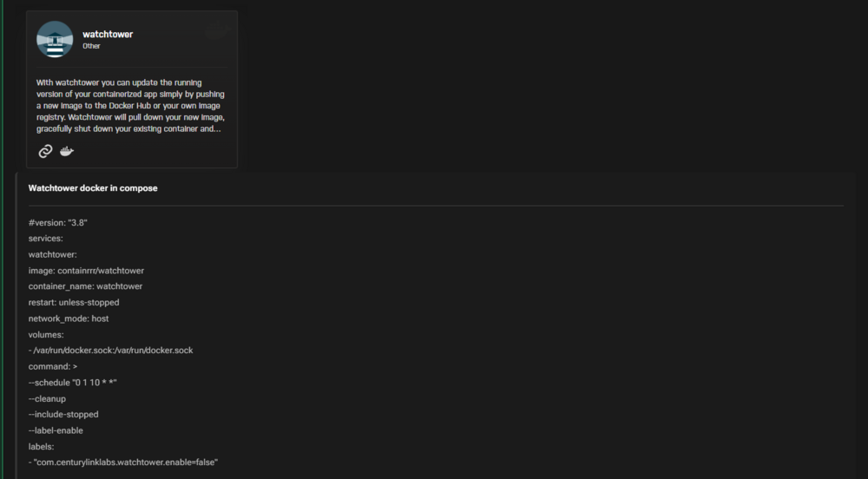Image resolution: width=868 pixels, height=479 pixels.
Task: Click the 'Other' category label
Action: 91,47
